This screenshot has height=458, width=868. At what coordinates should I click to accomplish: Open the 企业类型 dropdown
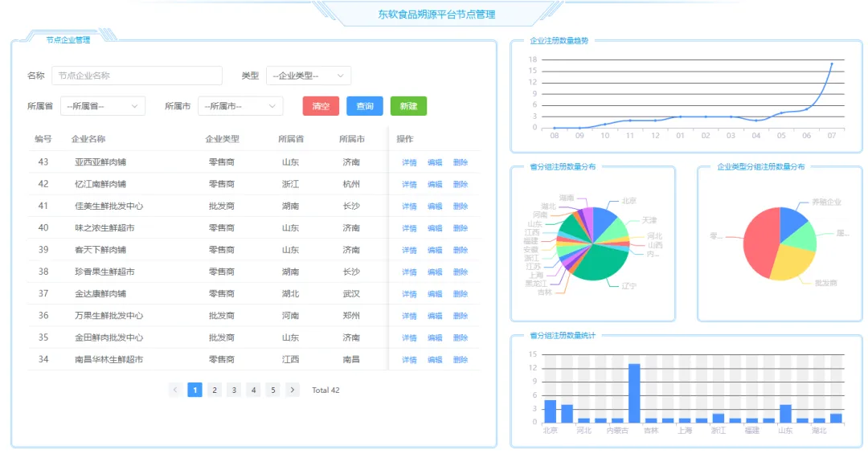(x=309, y=76)
